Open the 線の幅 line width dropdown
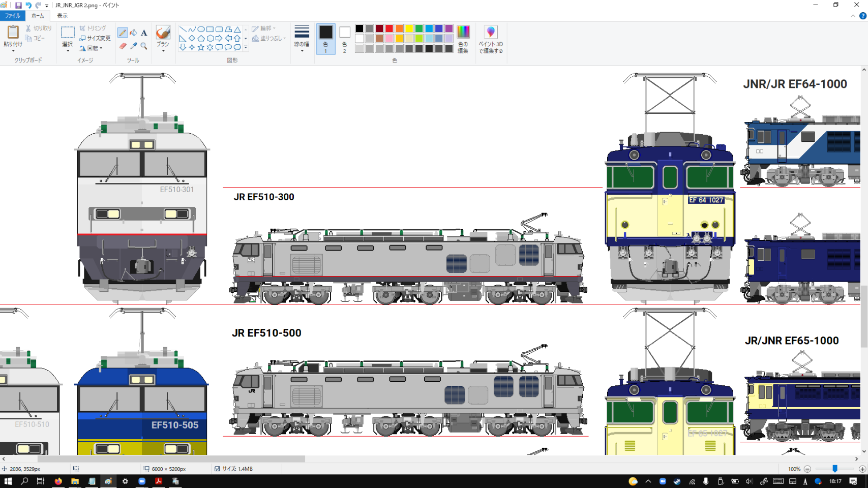The image size is (868, 488). coord(302,39)
